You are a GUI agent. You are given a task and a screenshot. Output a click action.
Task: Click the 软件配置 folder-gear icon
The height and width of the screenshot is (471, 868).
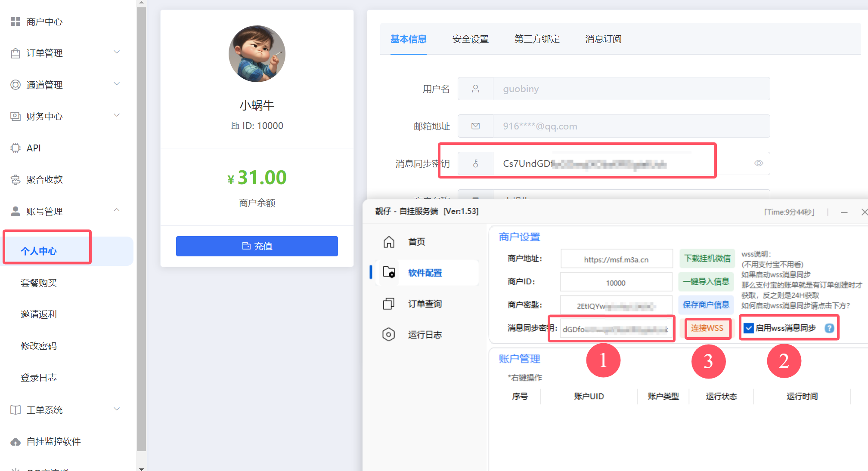tap(389, 272)
